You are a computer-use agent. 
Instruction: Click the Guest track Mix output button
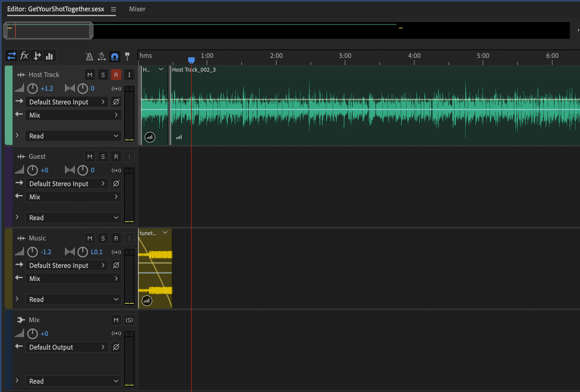tap(73, 197)
